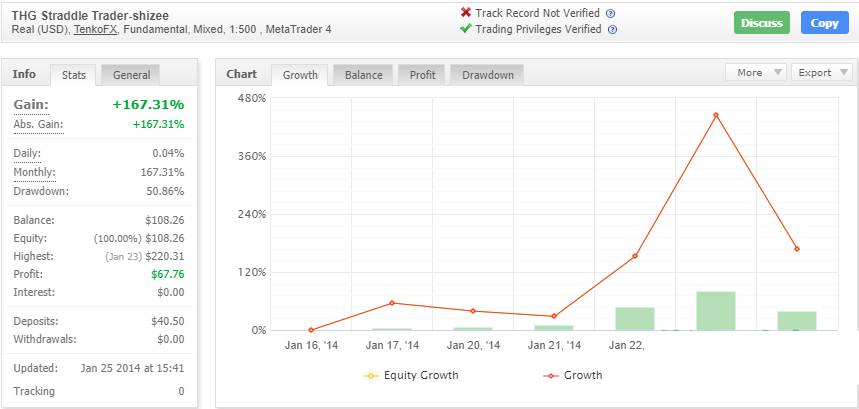The image size is (859, 409).
Task: Click the Jan 20, '14 axis label
Action: pyautogui.click(x=473, y=345)
